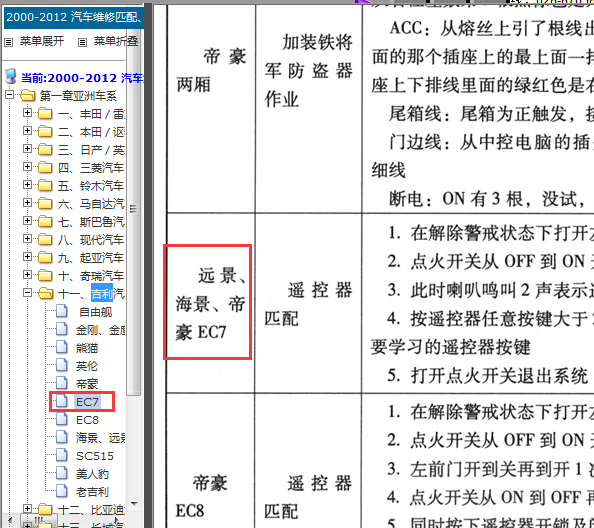Expand the 十、奇瑞汽车 folder node
The height and width of the screenshot is (528, 594).
point(27,274)
